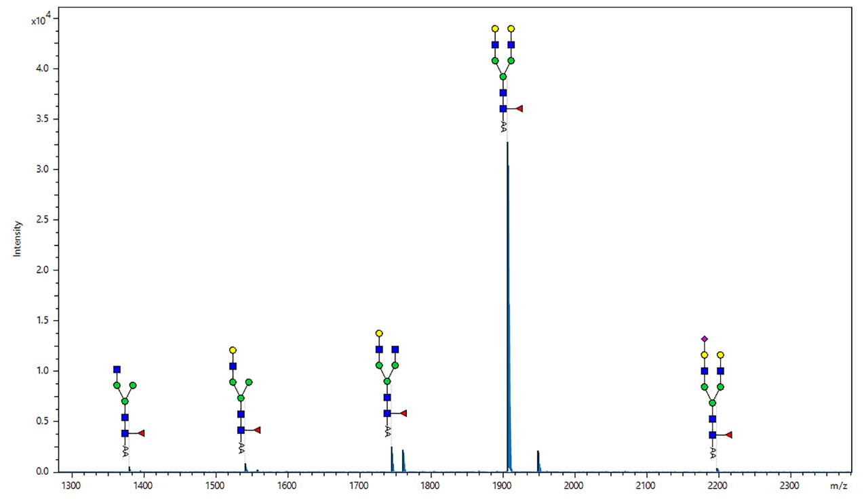Click the purple sialic acid diamond on the rightmost glycan
The width and height of the screenshot is (868, 499).
point(706,337)
